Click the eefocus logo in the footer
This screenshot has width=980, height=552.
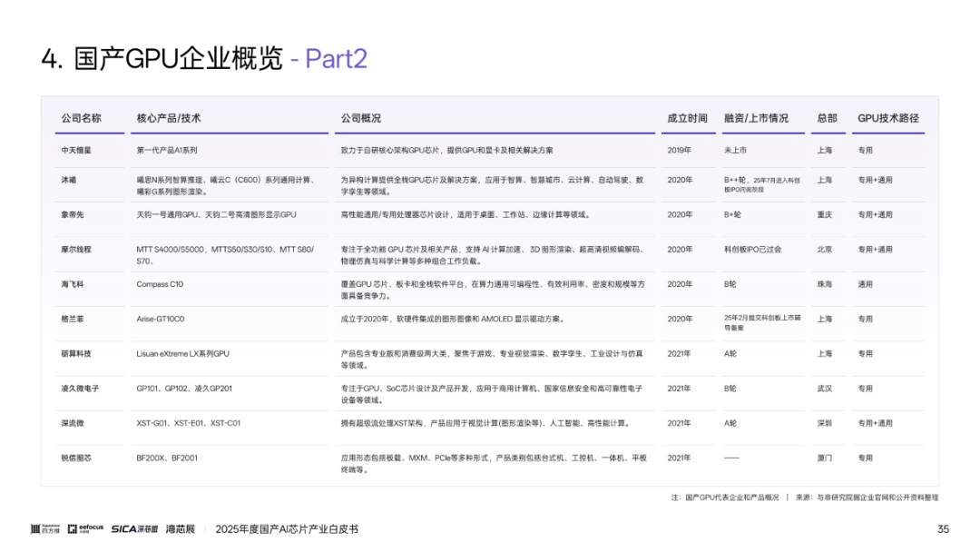pos(85,529)
